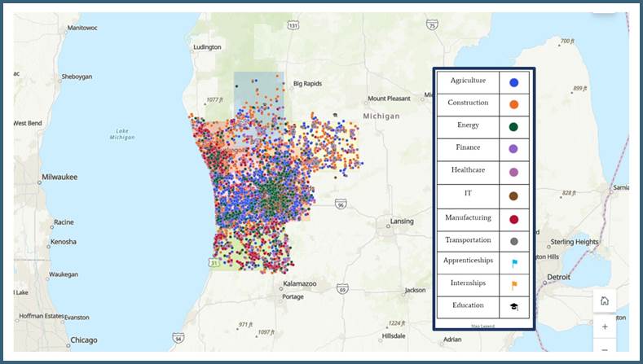
Task: Click the dark green Energy legend dot
Action: click(x=514, y=127)
